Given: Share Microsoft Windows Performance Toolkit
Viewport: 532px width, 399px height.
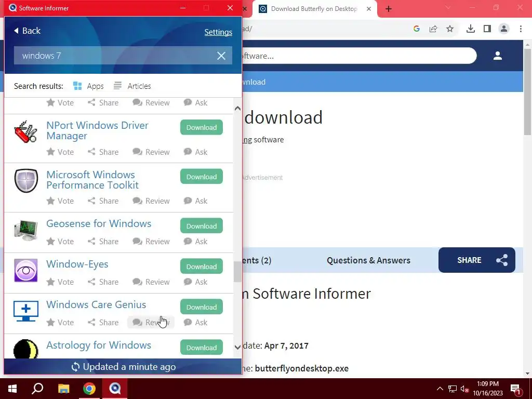Looking at the screenshot, I should point(103,201).
